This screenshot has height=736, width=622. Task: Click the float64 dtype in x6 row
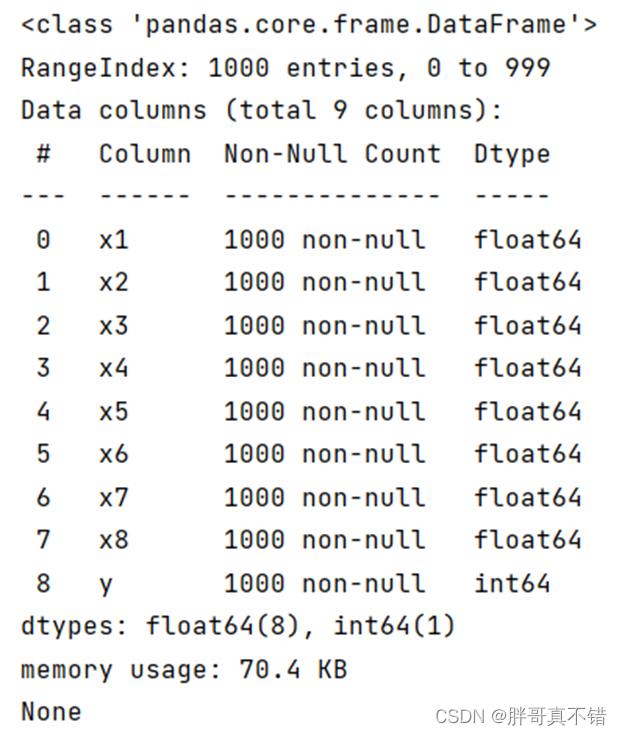click(x=528, y=454)
